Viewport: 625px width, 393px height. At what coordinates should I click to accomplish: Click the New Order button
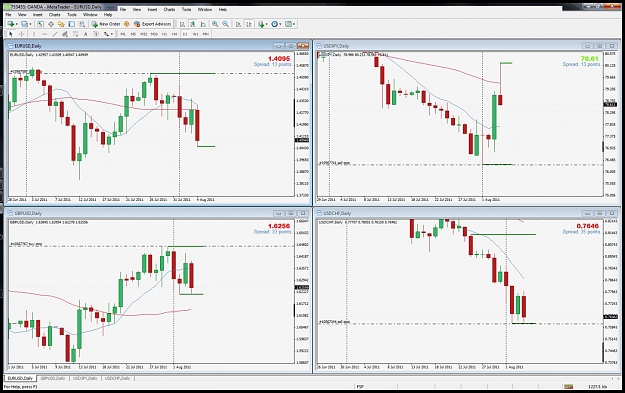106,24
